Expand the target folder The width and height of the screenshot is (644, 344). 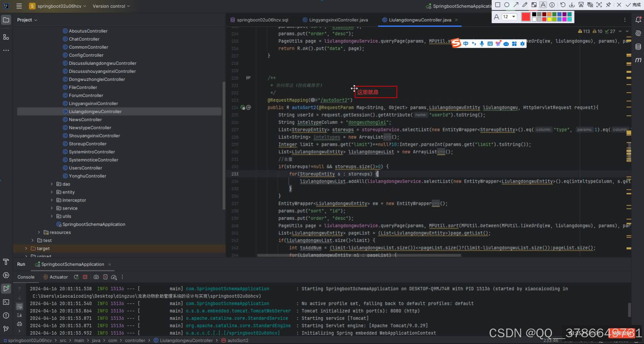click(26, 249)
